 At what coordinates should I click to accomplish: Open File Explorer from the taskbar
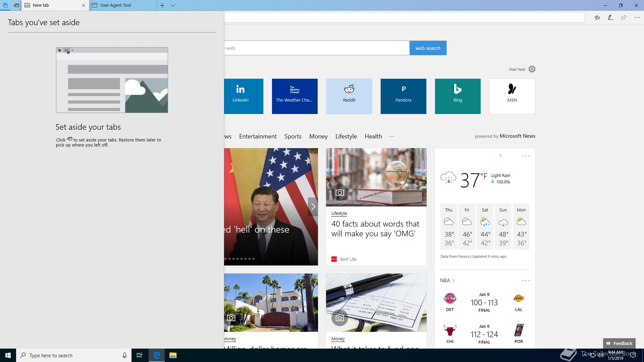[173, 355]
